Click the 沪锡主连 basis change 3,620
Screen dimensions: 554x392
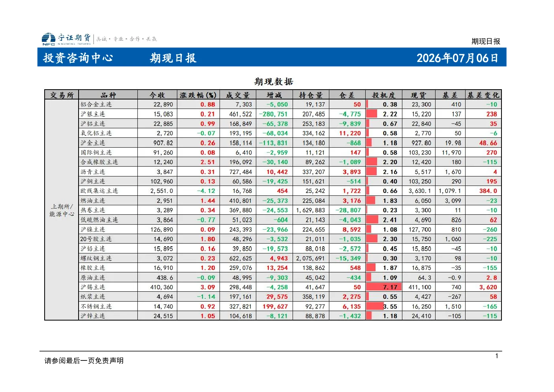coord(488,287)
